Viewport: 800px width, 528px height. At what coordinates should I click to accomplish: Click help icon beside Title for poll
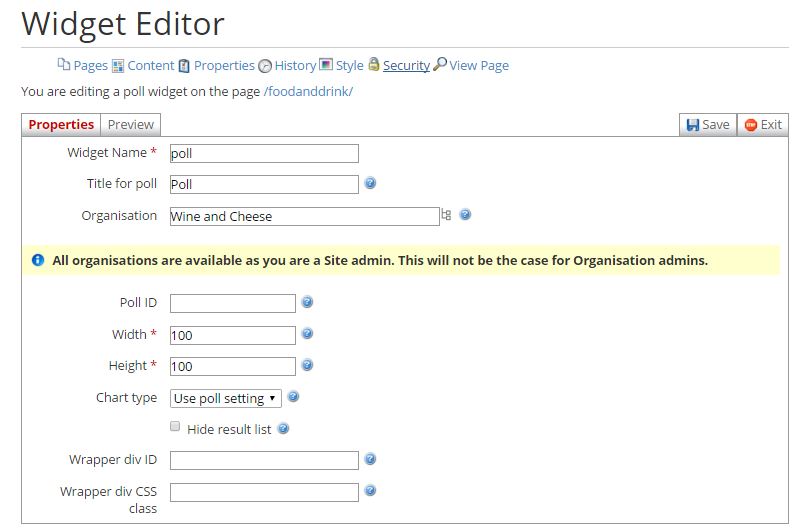pyautogui.click(x=370, y=183)
